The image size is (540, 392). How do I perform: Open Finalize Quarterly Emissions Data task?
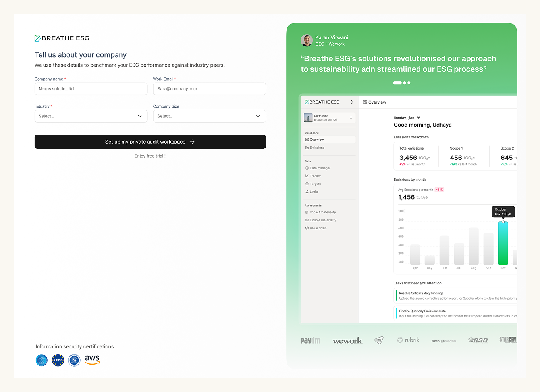click(456, 313)
